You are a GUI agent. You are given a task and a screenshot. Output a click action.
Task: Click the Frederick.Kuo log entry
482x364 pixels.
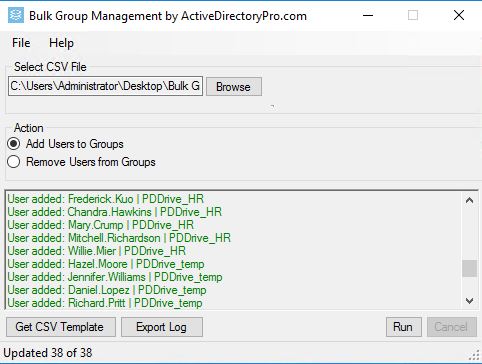[x=105, y=199]
